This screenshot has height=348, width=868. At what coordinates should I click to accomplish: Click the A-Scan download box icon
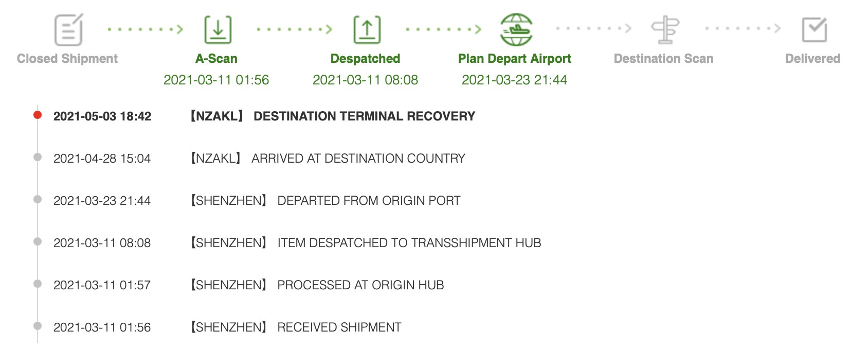click(218, 30)
